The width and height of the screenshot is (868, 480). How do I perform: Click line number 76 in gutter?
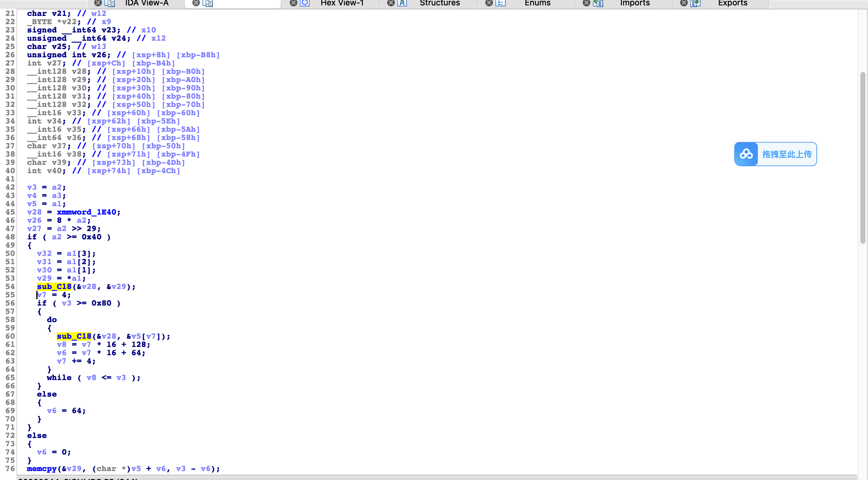pyautogui.click(x=10, y=469)
